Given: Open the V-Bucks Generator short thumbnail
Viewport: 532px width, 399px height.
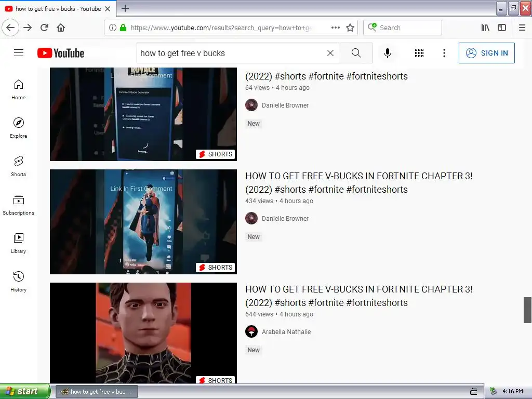Looking at the screenshot, I should (x=143, y=114).
